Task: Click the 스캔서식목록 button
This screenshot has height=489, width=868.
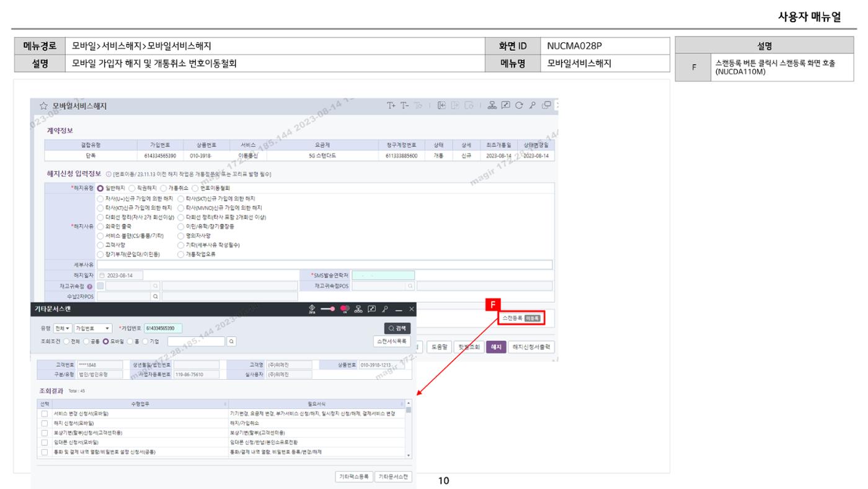Action: 391,341
